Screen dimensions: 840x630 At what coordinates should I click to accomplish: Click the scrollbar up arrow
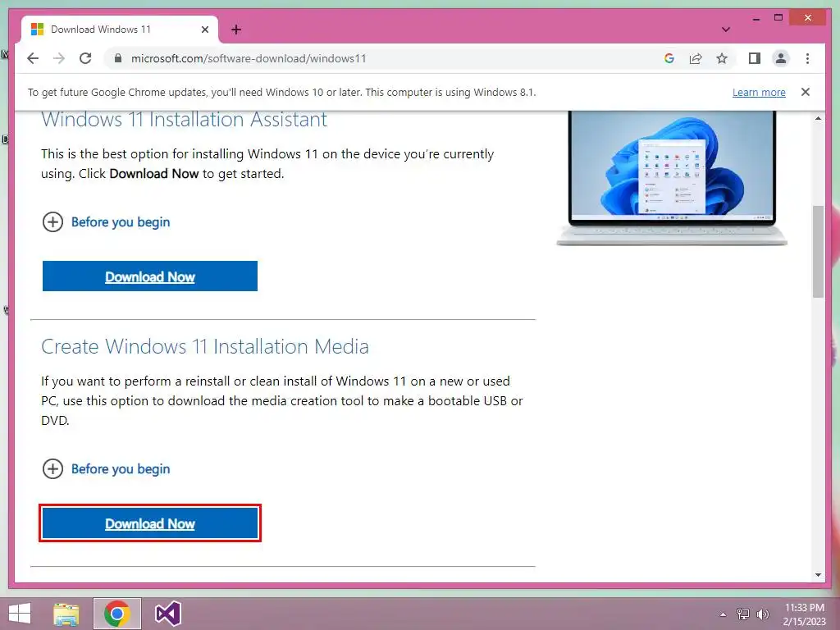tap(818, 118)
